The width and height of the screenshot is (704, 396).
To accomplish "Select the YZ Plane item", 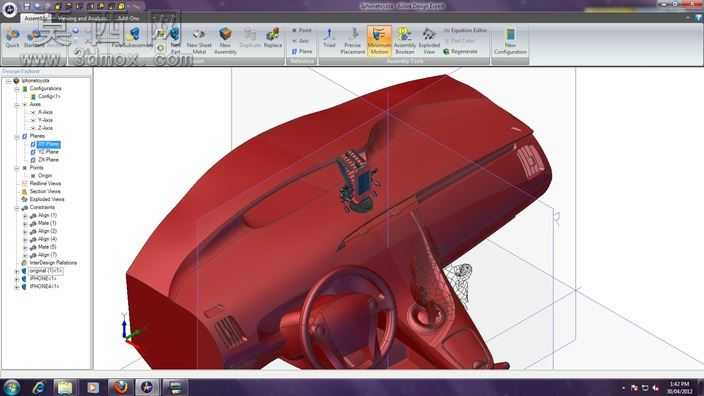I will (x=48, y=152).
